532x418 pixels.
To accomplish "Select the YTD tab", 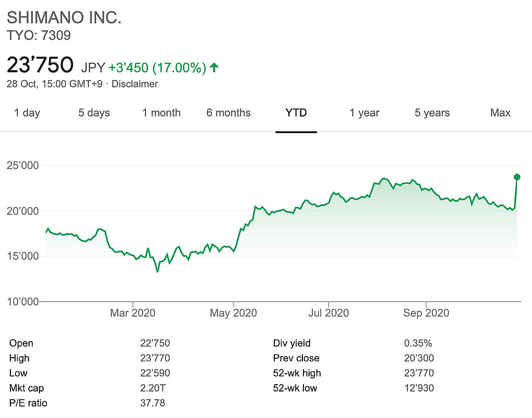I will click(x=296, y=113).
